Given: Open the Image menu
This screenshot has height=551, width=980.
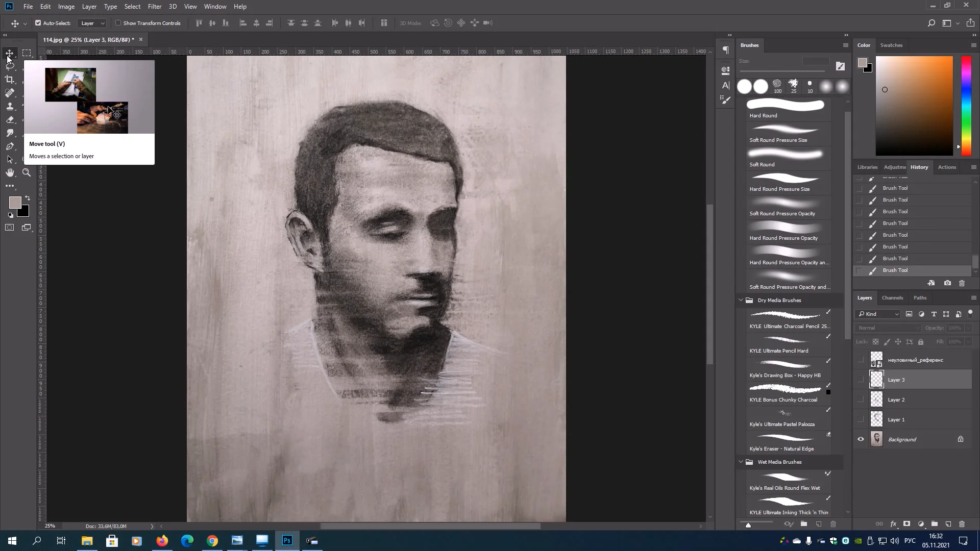Looking at the screenshot, I should coord(66,7).
